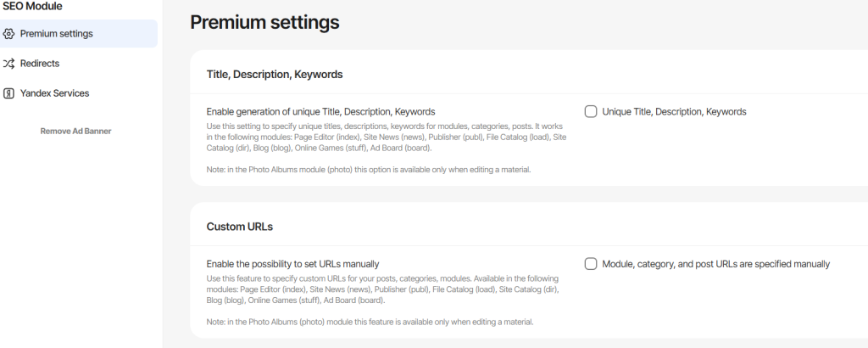Click the Custom URLs section header
Screen dimensions: 868x348
pos(240,227)
